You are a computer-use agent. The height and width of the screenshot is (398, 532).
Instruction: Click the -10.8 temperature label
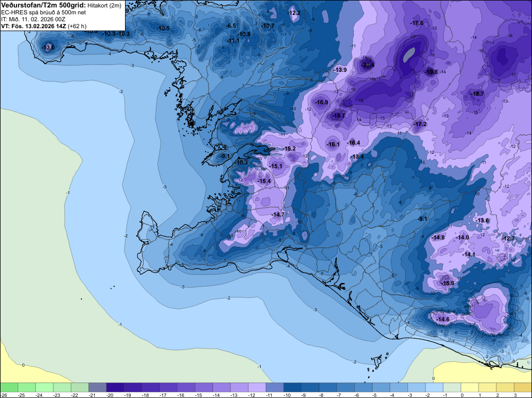(x=244, y=34)
